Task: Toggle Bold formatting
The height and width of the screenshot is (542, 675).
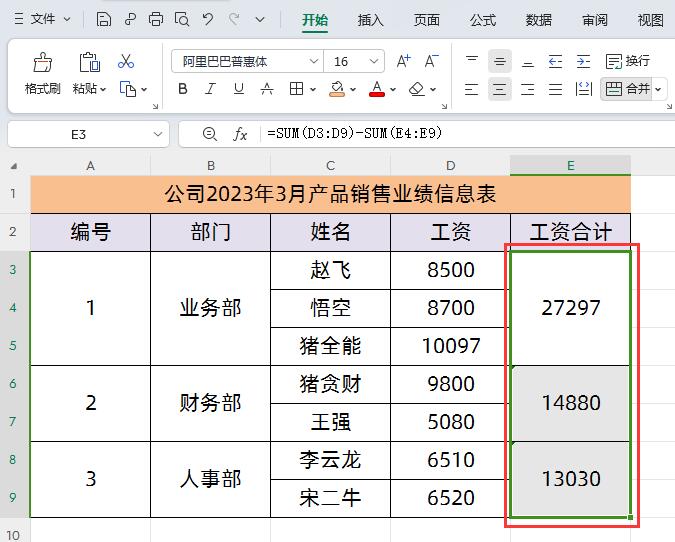Action: (183, 89)
